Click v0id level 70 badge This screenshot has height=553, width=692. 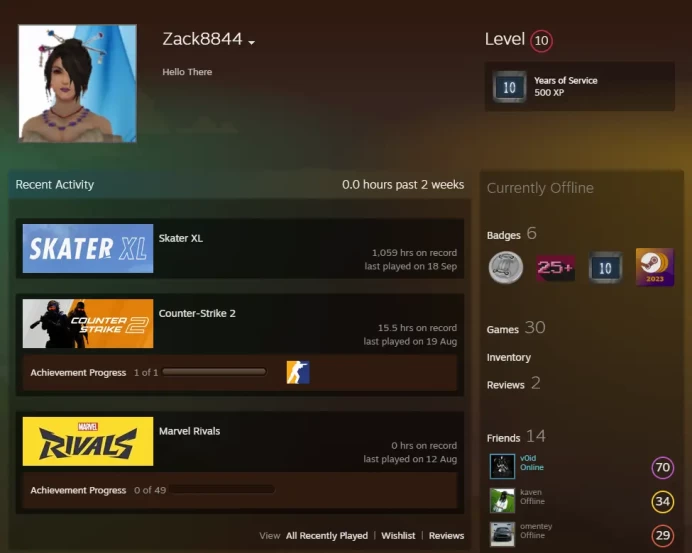(x=662, y=467)
